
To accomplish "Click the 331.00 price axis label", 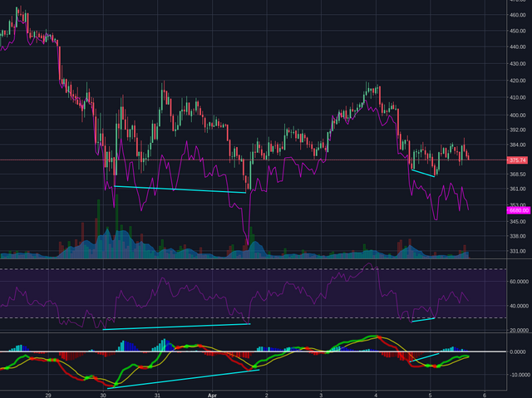I will coord(518,252).
